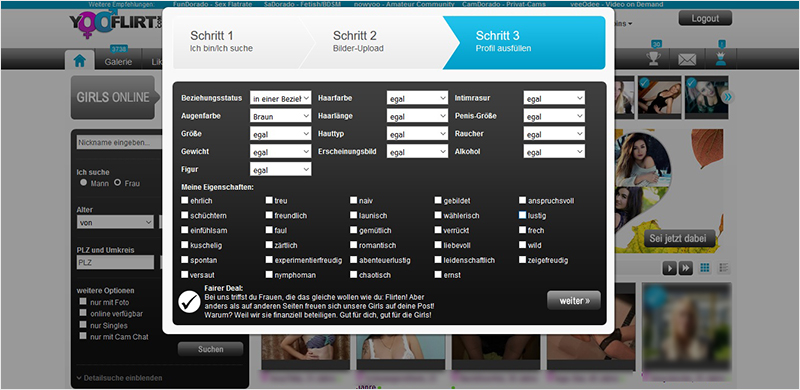Select the 'Mann' radio button
800x390 pixels.
click(83, 182)
